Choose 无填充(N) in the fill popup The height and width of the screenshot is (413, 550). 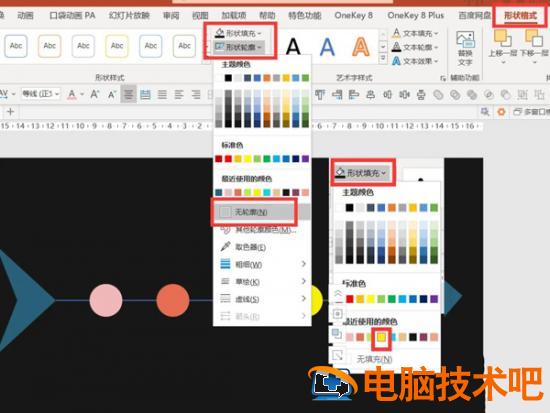pos(374,359)
